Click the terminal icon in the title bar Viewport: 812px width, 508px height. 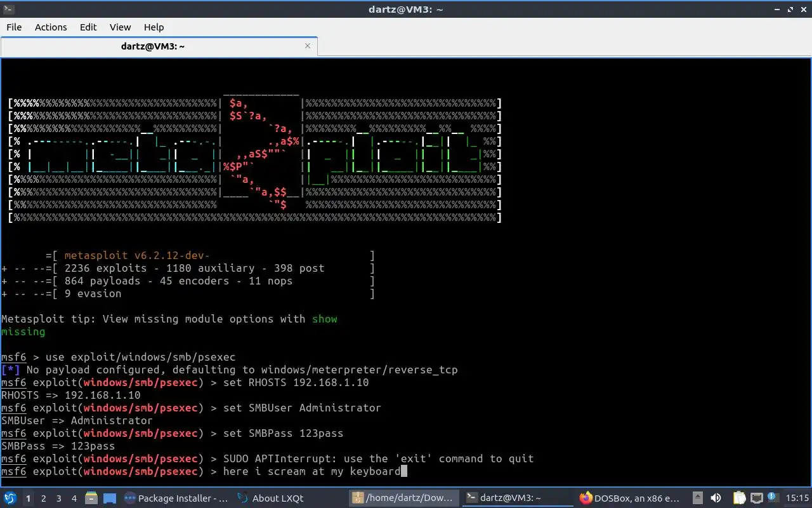8,9
